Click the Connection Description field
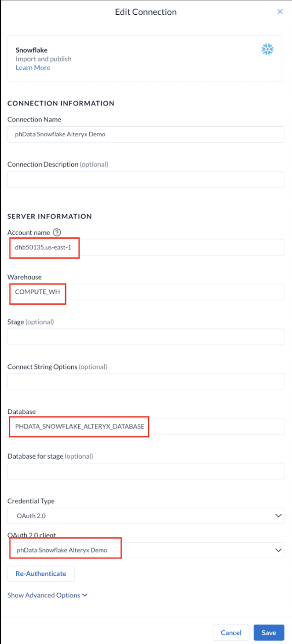The image size is (292, 644). [146, 179]
